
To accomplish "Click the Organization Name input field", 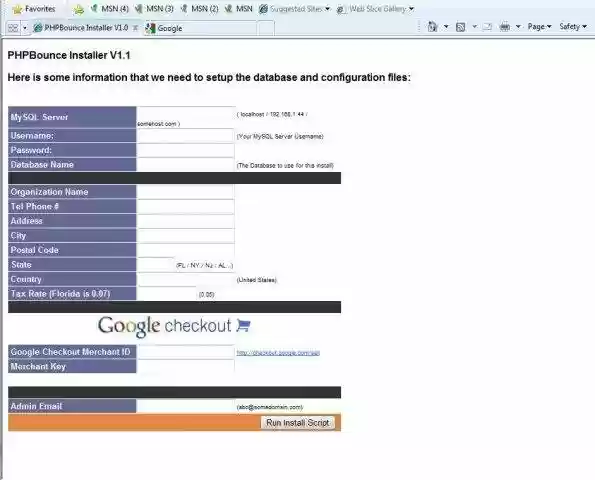I will 186,192.
